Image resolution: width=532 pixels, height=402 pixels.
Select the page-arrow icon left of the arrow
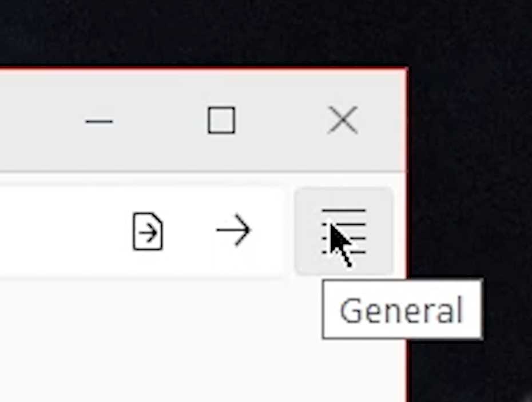click(x=148, y=232)
